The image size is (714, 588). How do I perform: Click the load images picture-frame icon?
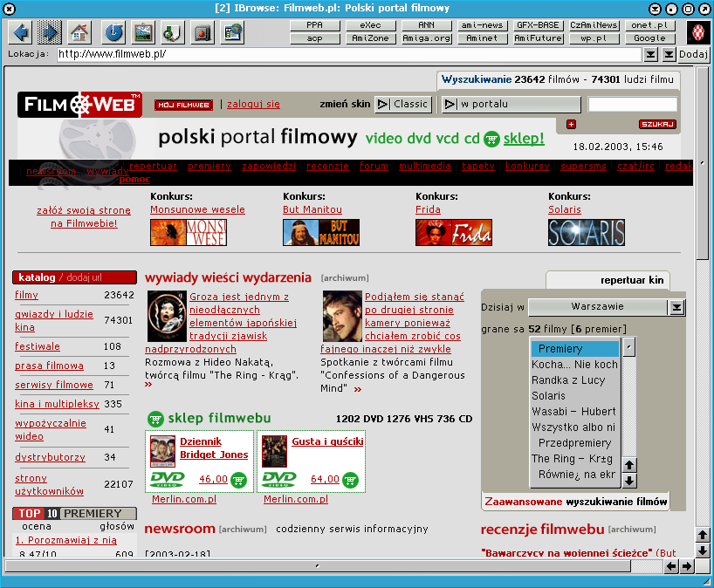tap(143, 32)
